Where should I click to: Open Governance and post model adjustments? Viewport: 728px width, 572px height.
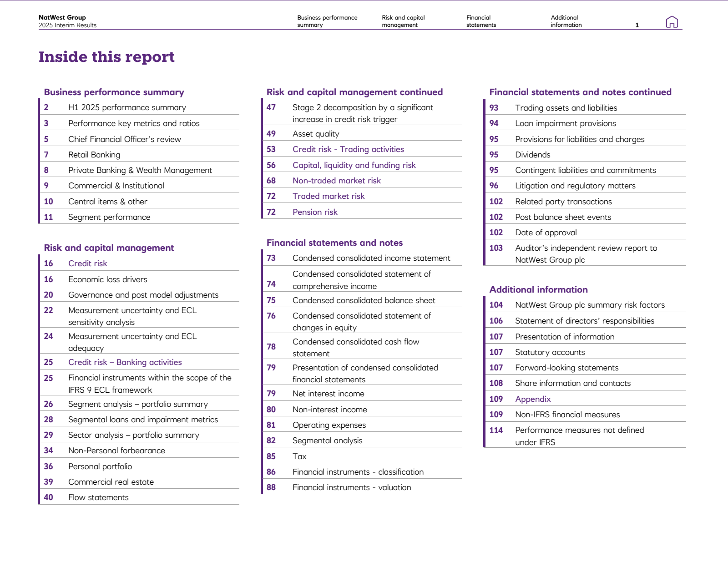143,295
